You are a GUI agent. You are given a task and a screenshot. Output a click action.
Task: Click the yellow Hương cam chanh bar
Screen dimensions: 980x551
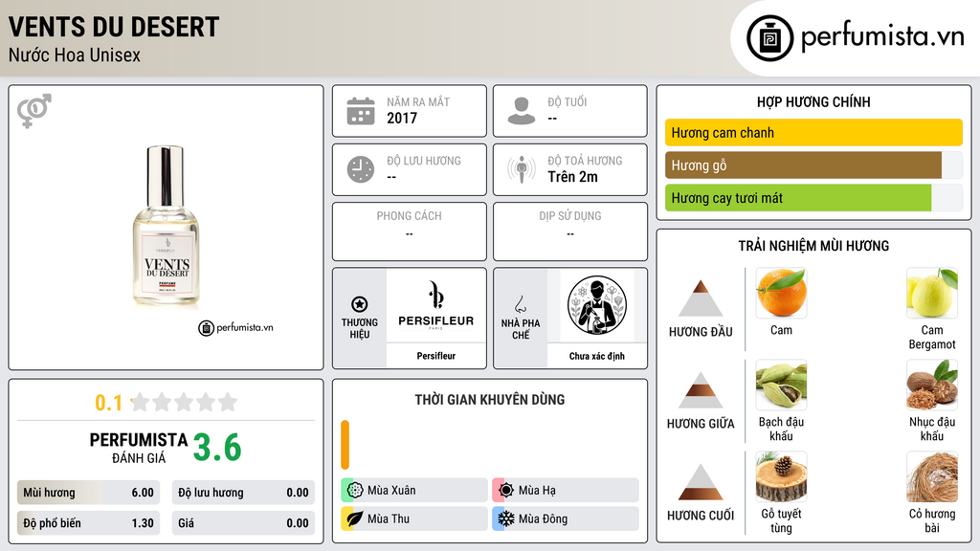[813, 132]
